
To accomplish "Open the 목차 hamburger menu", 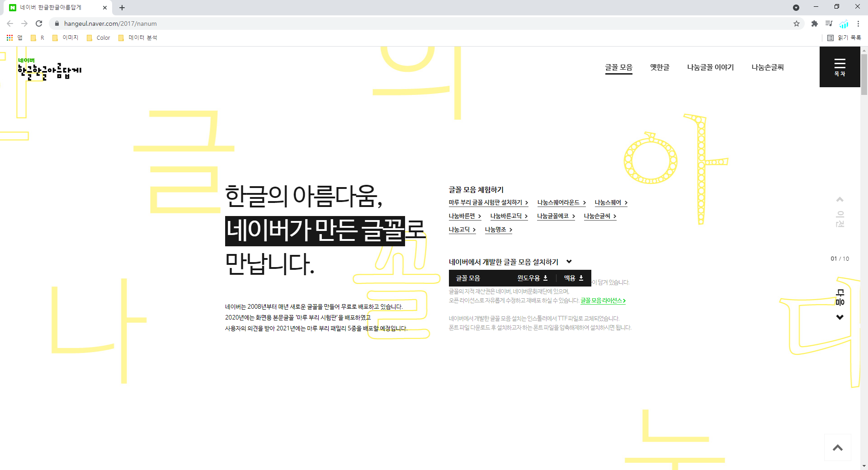I will [x=840, y=67].
